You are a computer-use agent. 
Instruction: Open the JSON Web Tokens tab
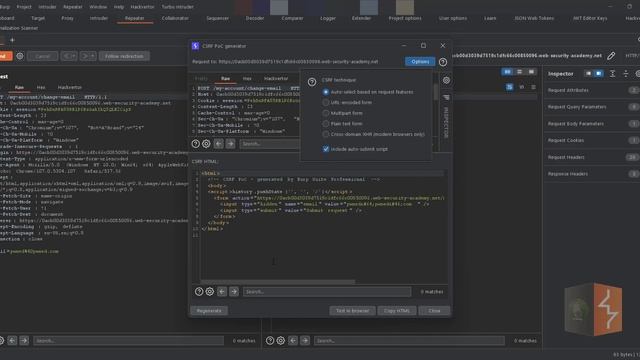click(x=534, y=18)
